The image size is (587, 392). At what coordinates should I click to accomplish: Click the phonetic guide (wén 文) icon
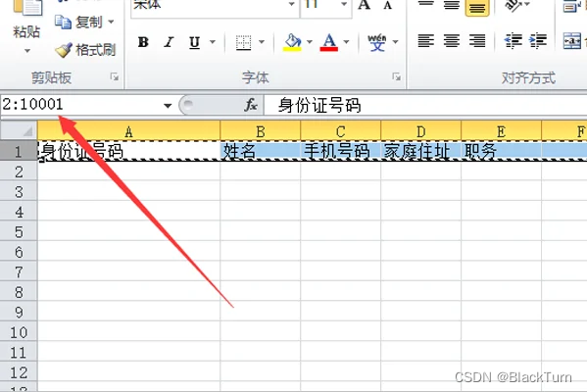377,42
